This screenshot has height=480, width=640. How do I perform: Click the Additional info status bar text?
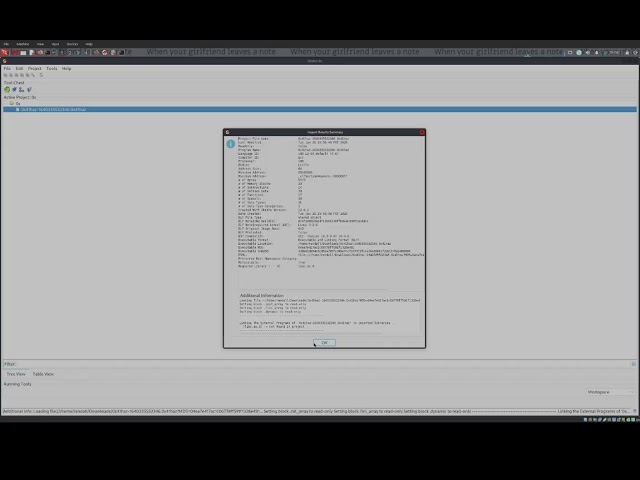tap(316, 411)
